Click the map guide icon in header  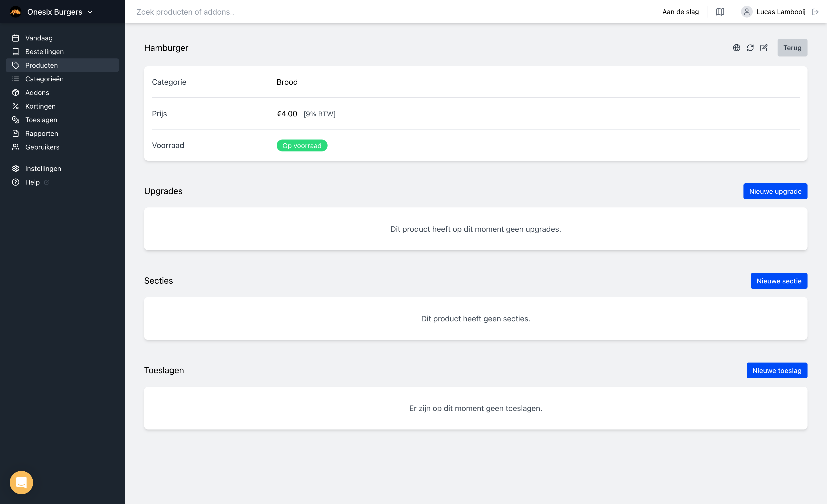(x=720, y=12)
